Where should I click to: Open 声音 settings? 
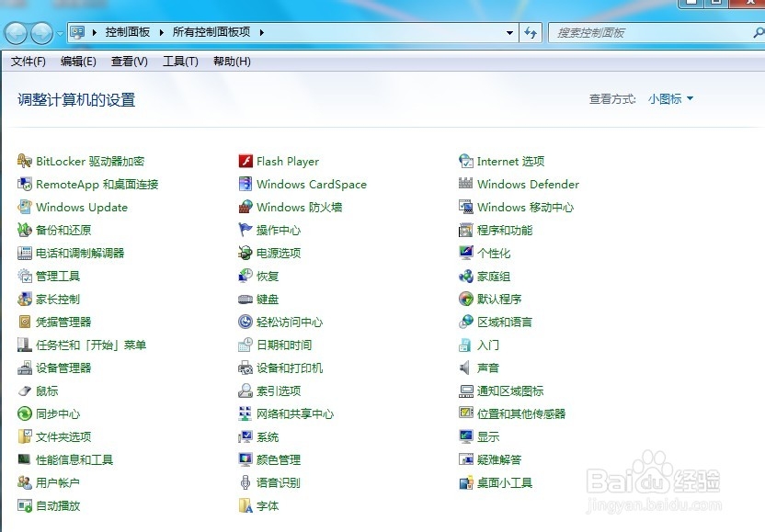click(x=487, y=368)
